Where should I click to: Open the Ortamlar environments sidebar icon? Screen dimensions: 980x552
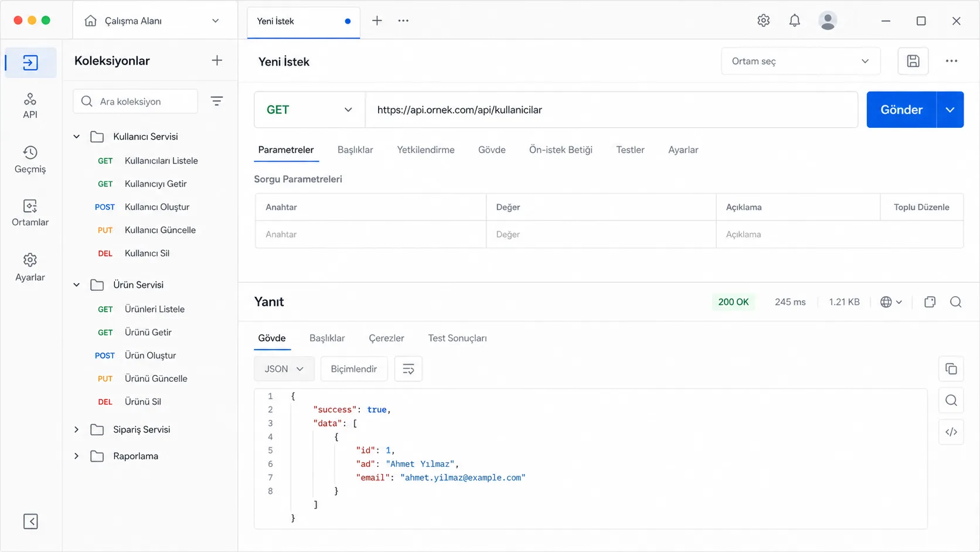[x=30, y=213]
